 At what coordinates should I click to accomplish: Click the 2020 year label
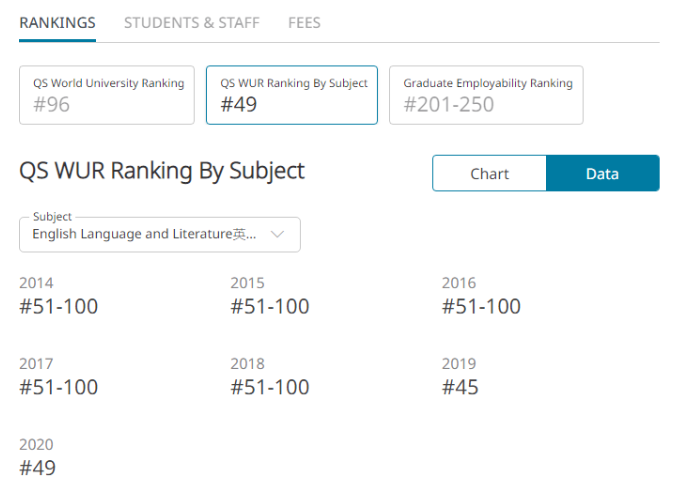[36, 445]
